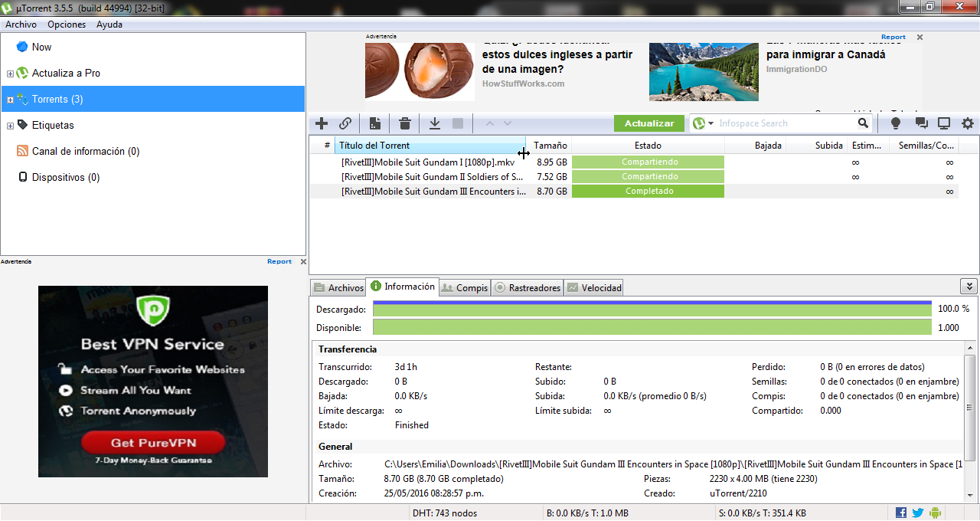The width and height of the screenshot is (980, 521).
Task: Click the Android icon in status bar
Action: (x=935, y=513)
